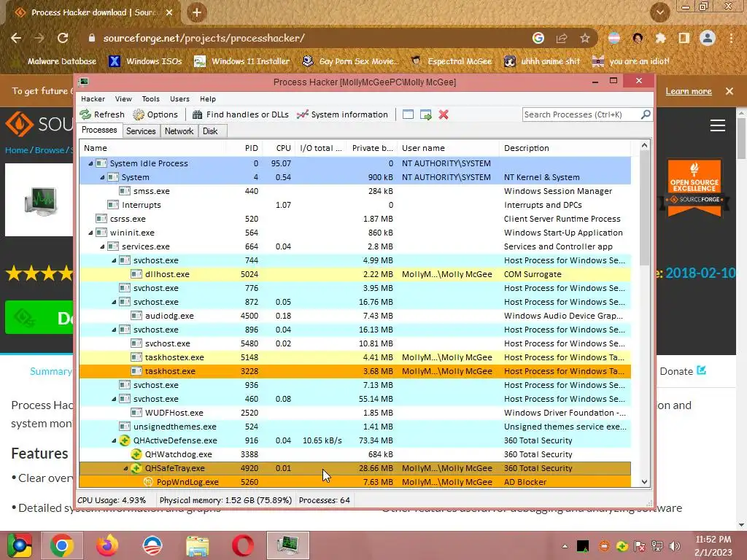747x560 pixels.
Task: Open the Hacker menu
Action: (x=93, y=98)
